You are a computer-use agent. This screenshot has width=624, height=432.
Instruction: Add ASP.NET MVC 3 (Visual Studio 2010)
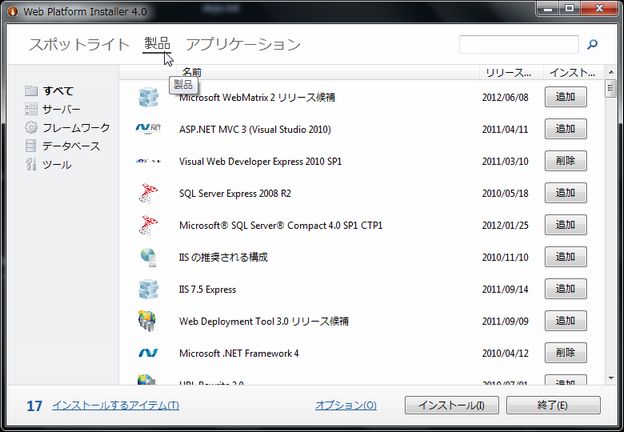coord(566,128)
